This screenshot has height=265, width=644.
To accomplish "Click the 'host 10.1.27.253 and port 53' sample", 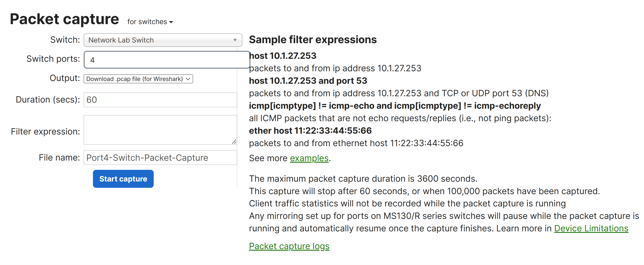I will click(308, 81).
